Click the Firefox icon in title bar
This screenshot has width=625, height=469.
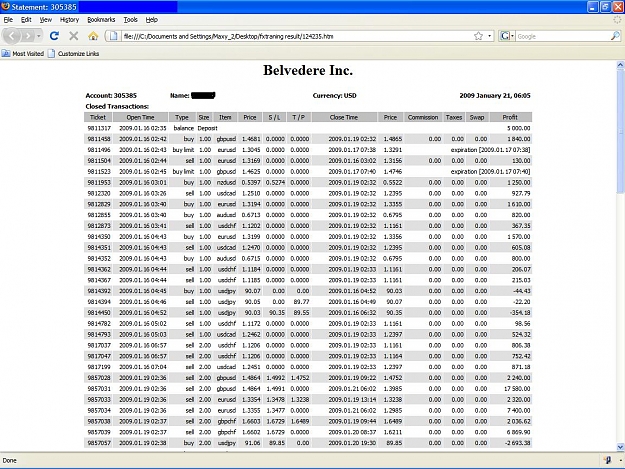(x=6, y=6)
